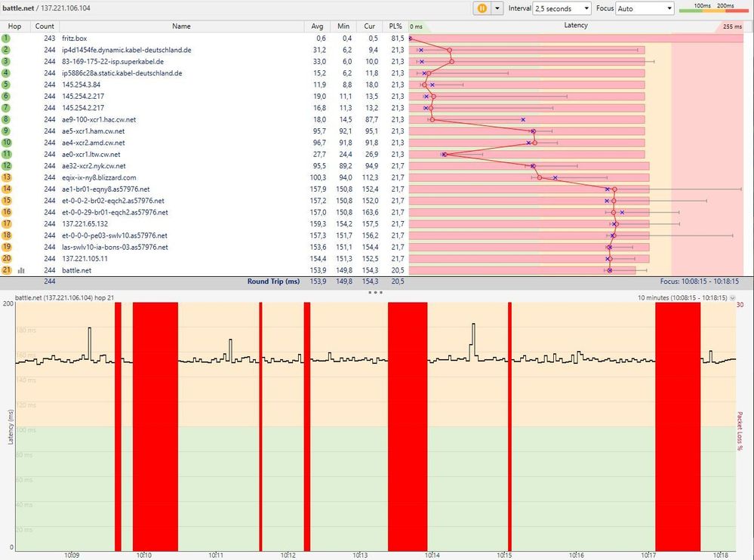The image size is (754, 560).
Task: Select hop 15 orange circle icon
Action: coord(6,201)
